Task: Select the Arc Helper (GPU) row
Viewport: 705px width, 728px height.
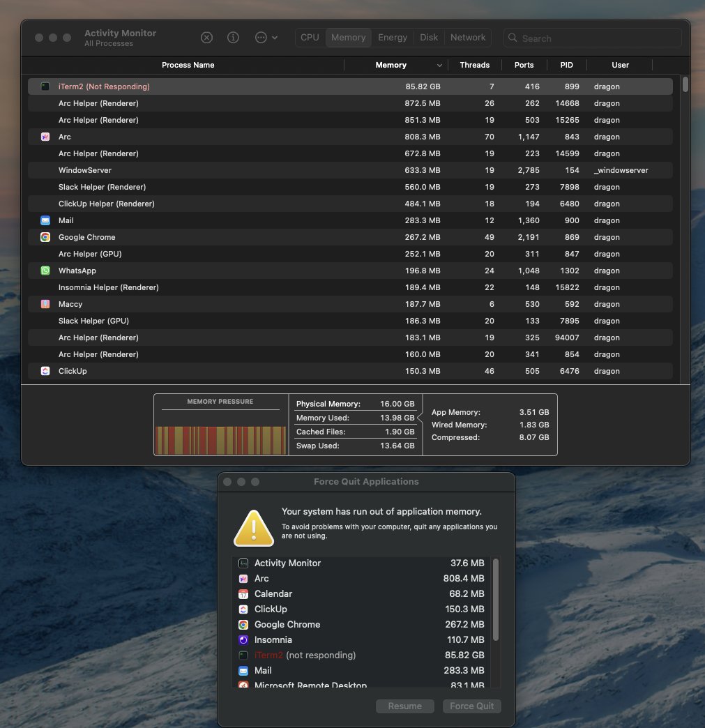Action: [x=350, y=254]
